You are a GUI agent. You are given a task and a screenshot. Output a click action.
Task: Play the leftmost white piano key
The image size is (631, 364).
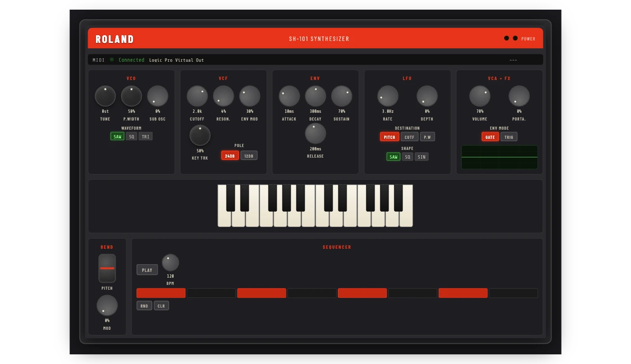click(224, 219)
